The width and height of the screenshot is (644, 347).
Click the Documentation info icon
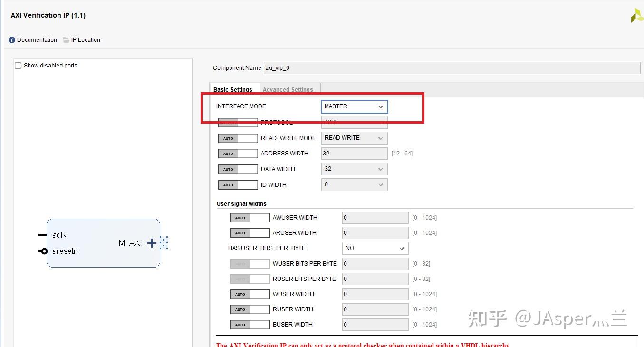11,40
